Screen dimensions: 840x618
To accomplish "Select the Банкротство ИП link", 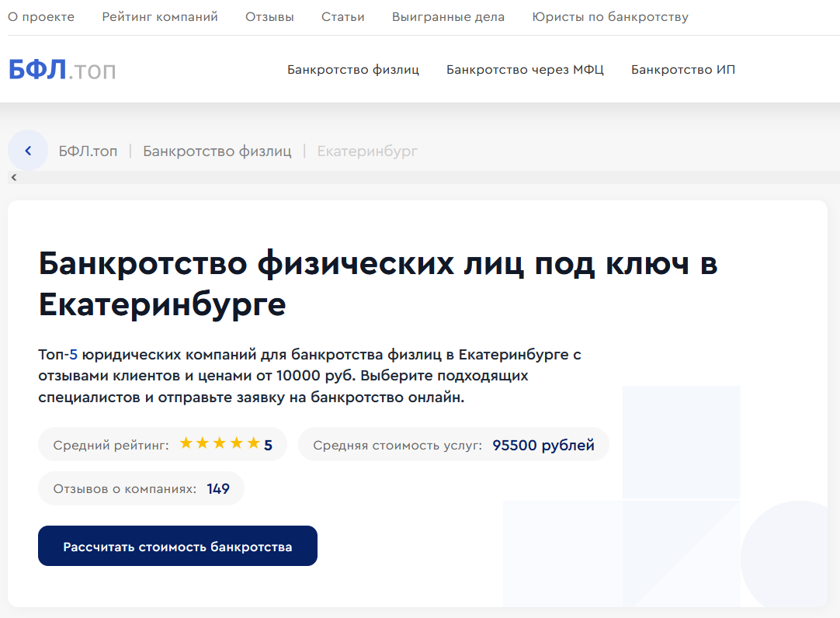I will (683, 70).
